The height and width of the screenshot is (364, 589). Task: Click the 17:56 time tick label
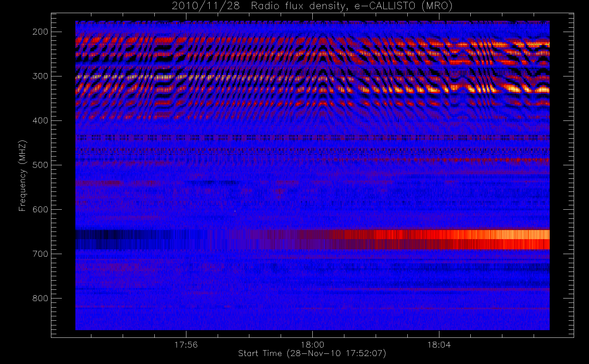coord(186,345)
